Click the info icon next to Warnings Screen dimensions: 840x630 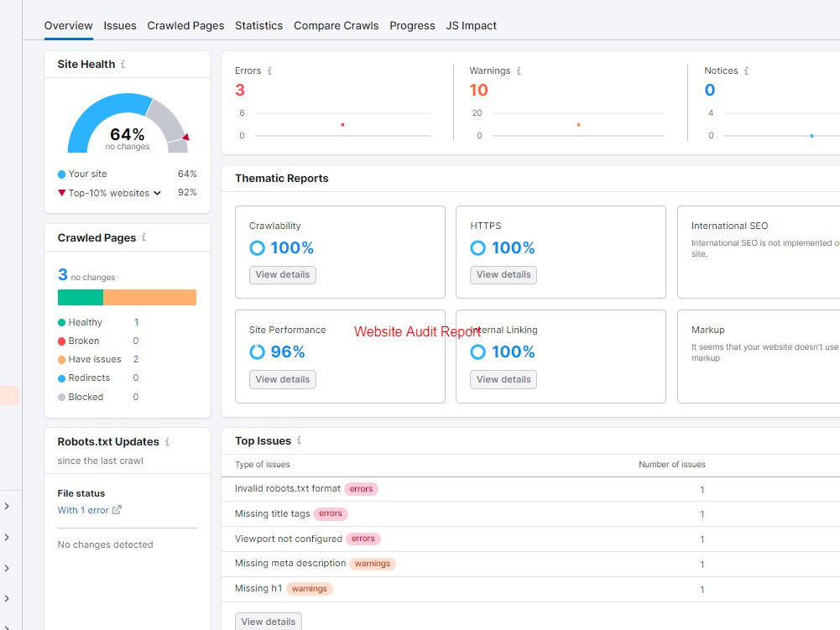tap(519, 71)
